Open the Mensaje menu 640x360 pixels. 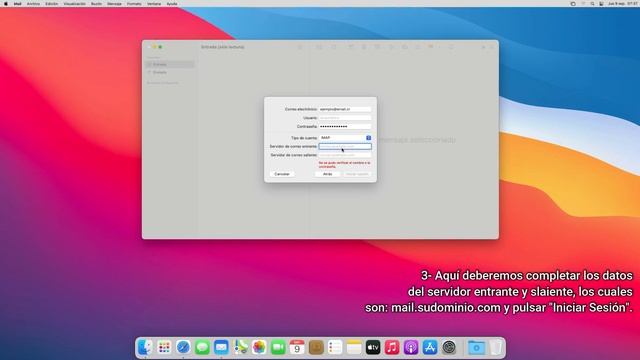(x=114, y=4)
